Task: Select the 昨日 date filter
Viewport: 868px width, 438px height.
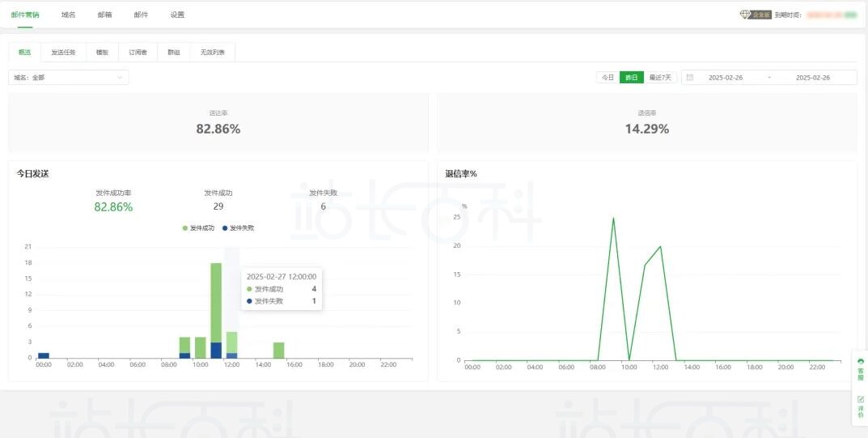Action: 631,78
